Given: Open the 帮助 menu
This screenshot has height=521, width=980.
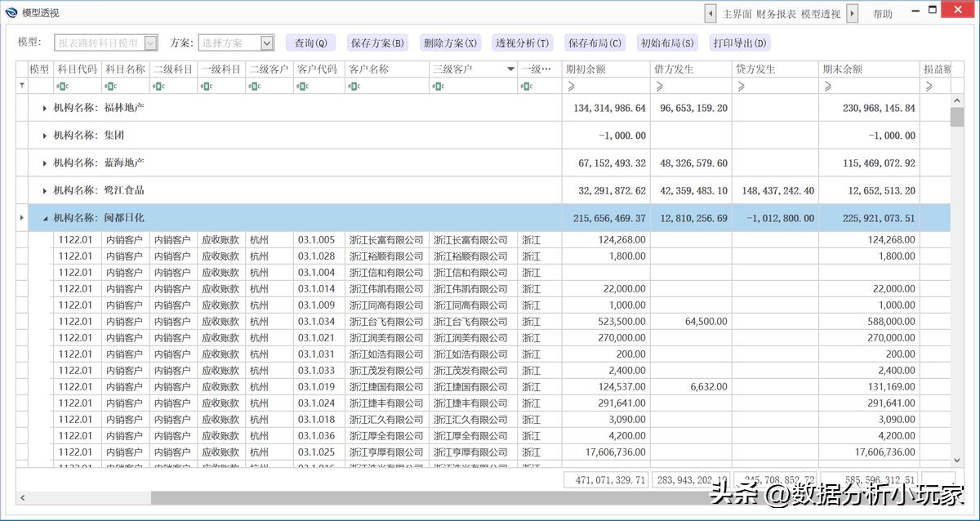Looking at the screenshot, I should [x=883, y=14].
